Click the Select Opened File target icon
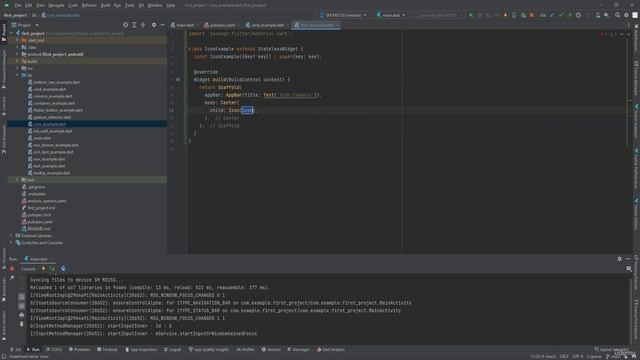Viewport: 640px width, 360px height. 125,25
